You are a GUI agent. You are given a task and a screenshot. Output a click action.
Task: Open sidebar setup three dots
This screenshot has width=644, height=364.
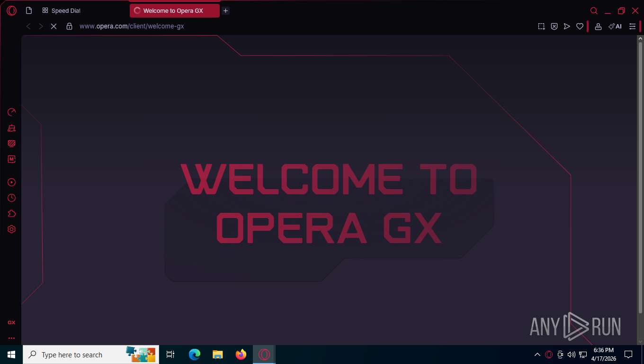pos(11,338)
